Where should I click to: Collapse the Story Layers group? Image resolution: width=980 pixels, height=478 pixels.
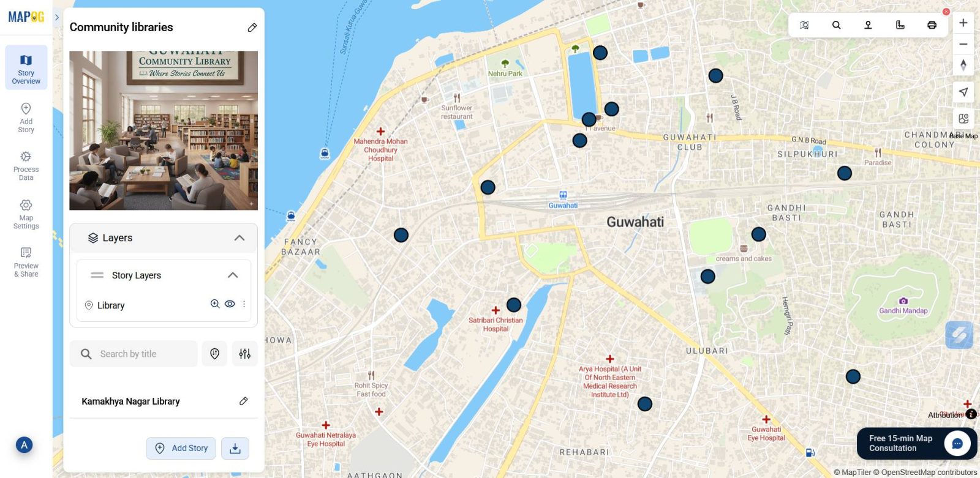point(233,275)
